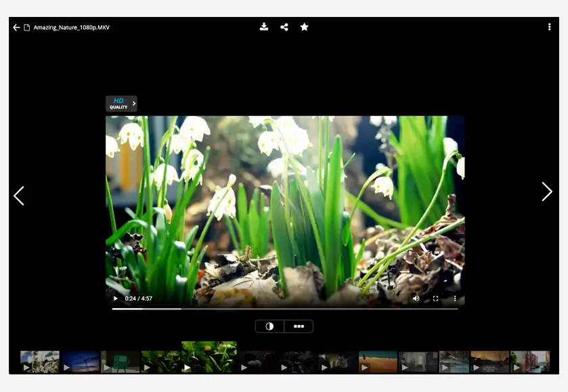
Task: Seek on the video progress bar
Action: click(x=285, y=309)
